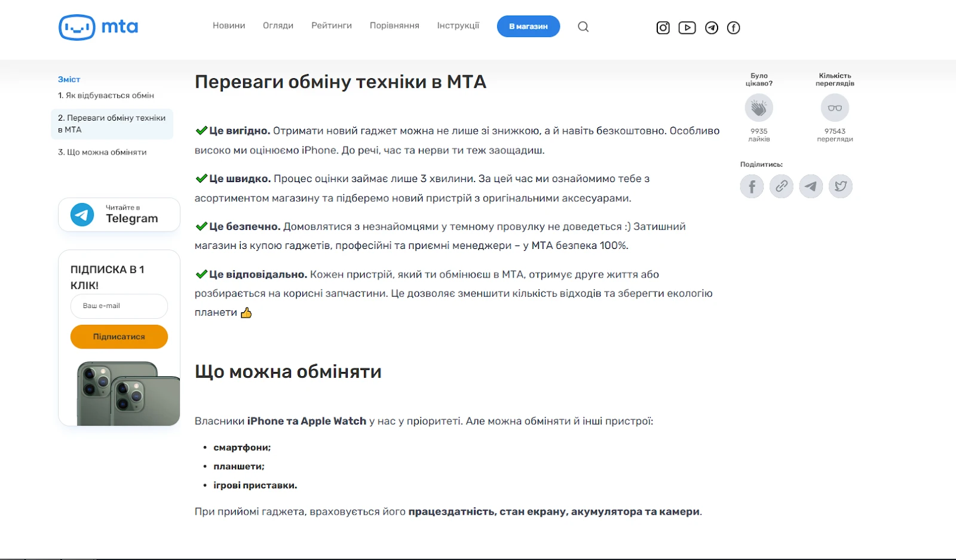Share the article on Telegram
Image resolution: width=956 pixels, height=560 pixels.
click(x=811, y=186)
